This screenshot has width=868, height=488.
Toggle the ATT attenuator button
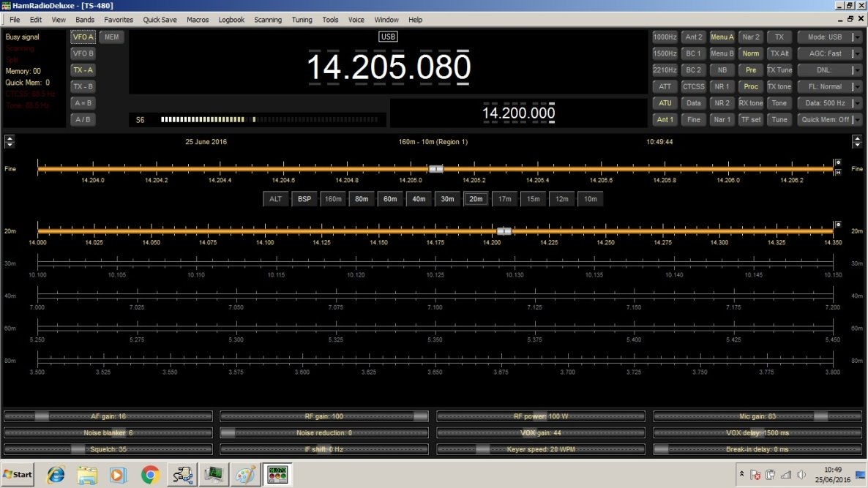(665, 87)
